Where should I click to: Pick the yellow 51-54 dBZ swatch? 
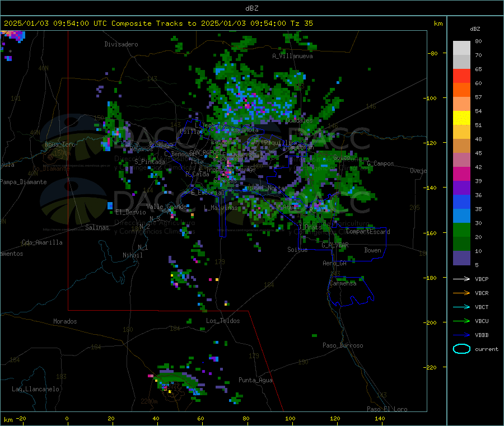tap(461, 118)
